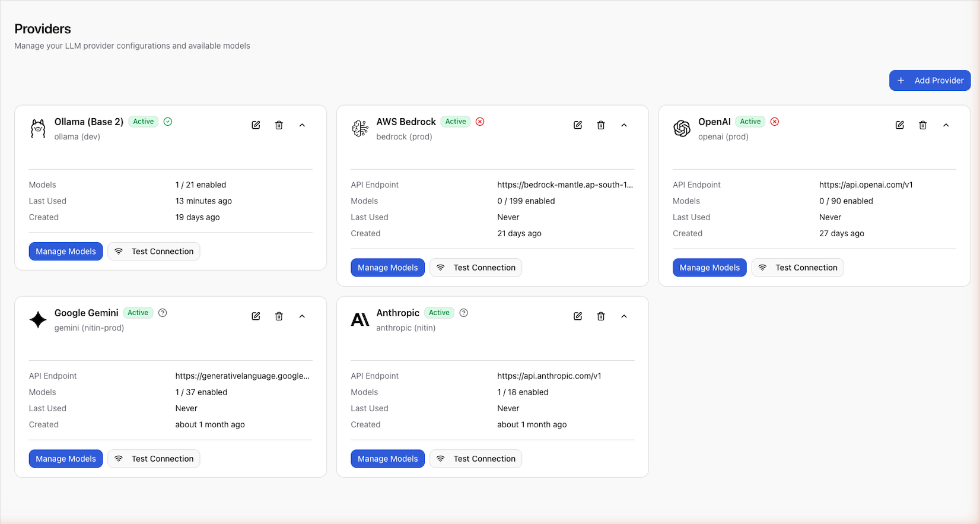Click Active badge on OpenAI card
The image size is (980, 524).
(x=750, y=122)
